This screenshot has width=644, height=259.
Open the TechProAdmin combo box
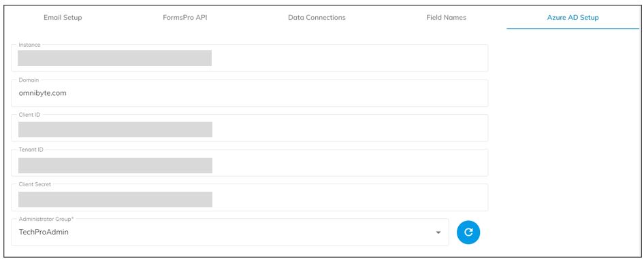click(230, 232)
